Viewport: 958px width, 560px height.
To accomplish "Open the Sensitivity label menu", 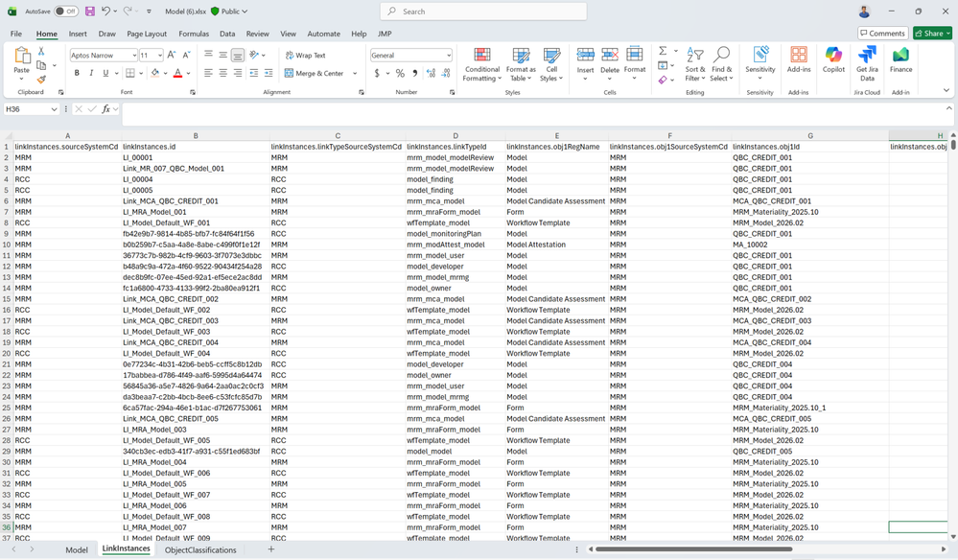I will (760, 63).
